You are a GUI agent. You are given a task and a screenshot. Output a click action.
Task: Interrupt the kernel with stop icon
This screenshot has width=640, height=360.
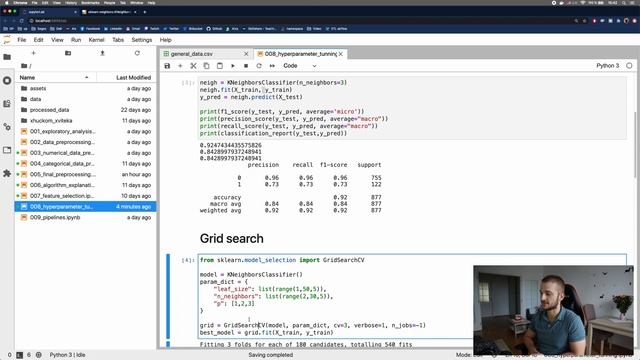point(246,66)
